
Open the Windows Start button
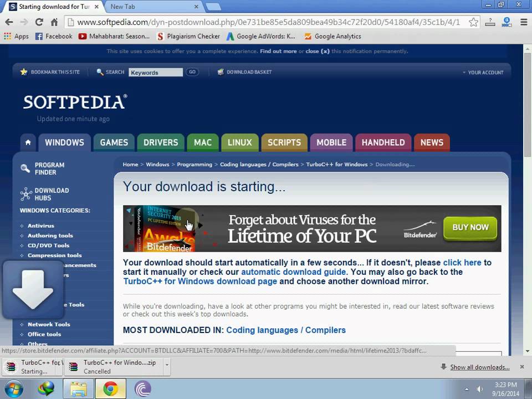tap(14, 389)
